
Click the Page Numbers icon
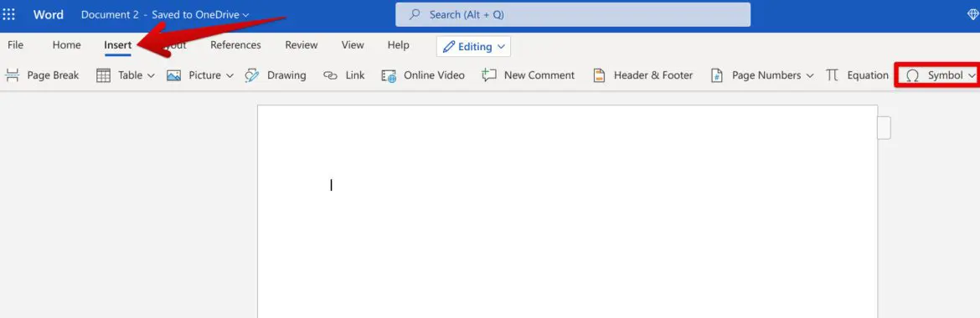[718, 75]
